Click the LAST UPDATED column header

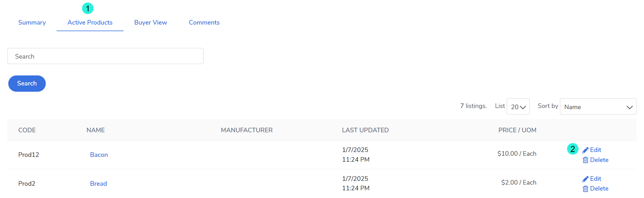pyautogui.click(x=365, y=130)
